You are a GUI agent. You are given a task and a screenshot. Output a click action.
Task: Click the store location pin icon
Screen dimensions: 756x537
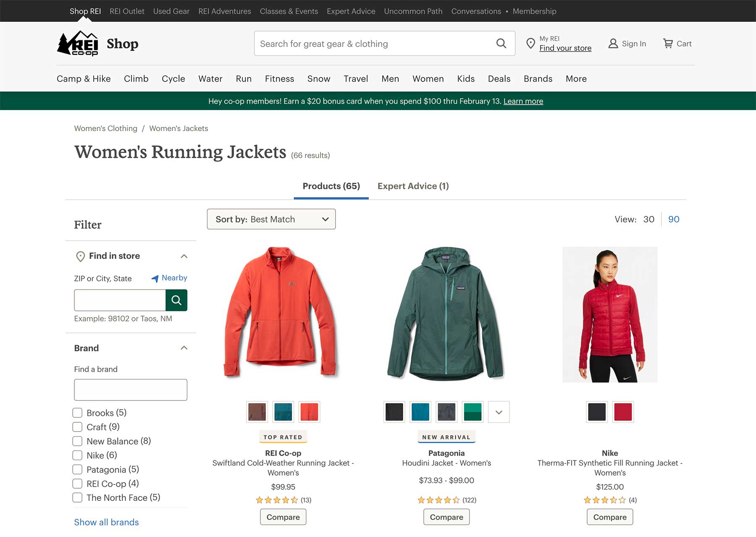[530, 43]
